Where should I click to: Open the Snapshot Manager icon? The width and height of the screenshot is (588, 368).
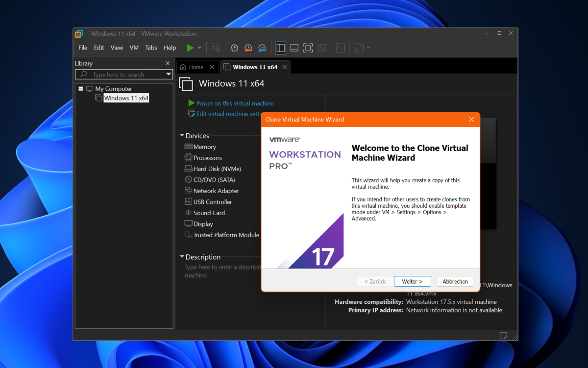tap(261, 48)
